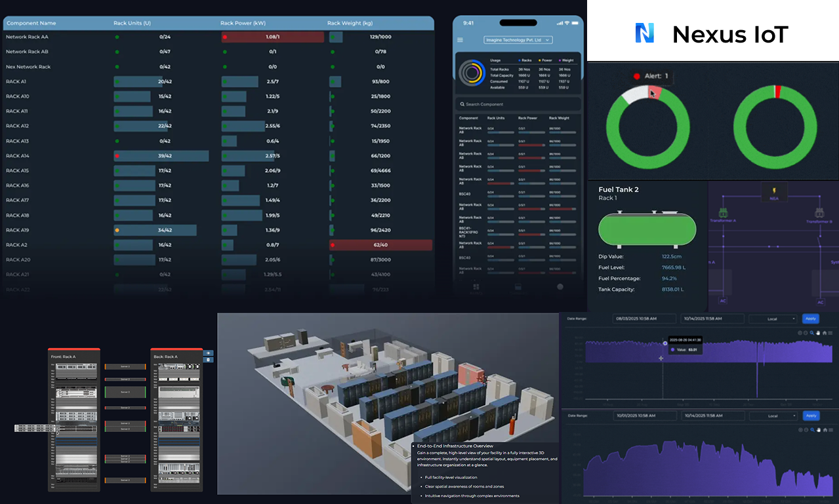This screenshot has height=504, width=839.
Task: Click the Fuel Percentage value 94.2%
Action: click(669, 279)
